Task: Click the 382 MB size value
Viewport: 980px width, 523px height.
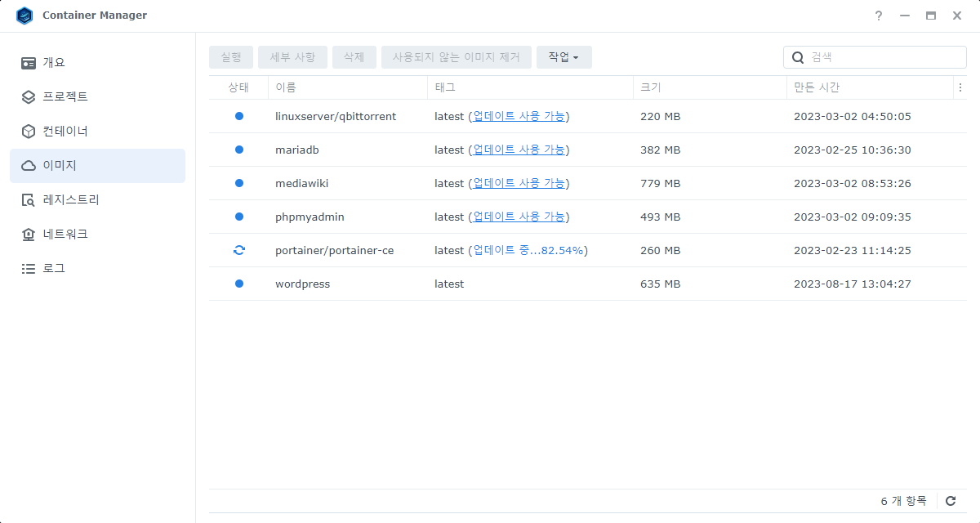Action: pyautogui.click(x=661, y=150)
